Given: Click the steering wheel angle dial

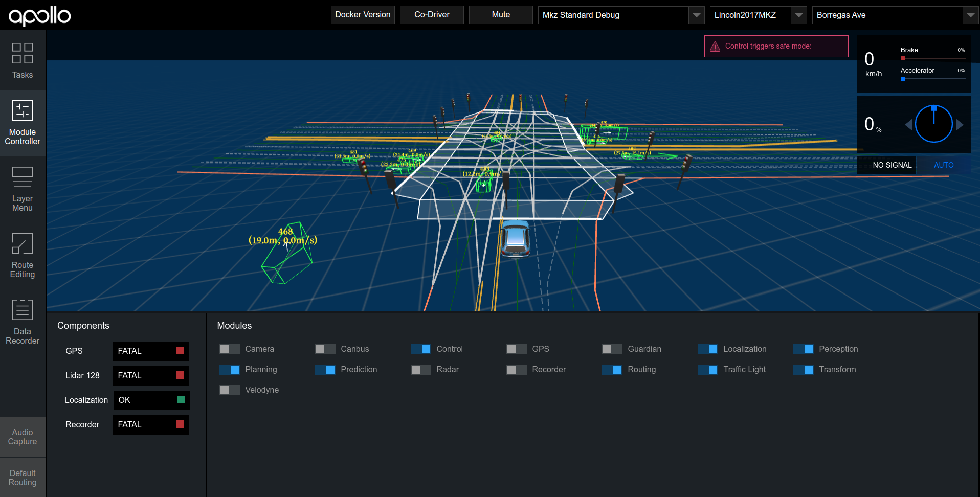Looking at the screenshot, I should [933, 124].
